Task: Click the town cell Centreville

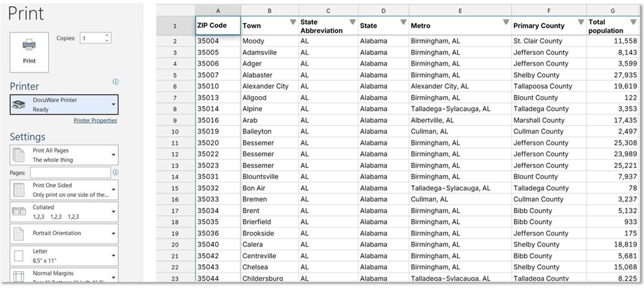Action: point(270,256)
